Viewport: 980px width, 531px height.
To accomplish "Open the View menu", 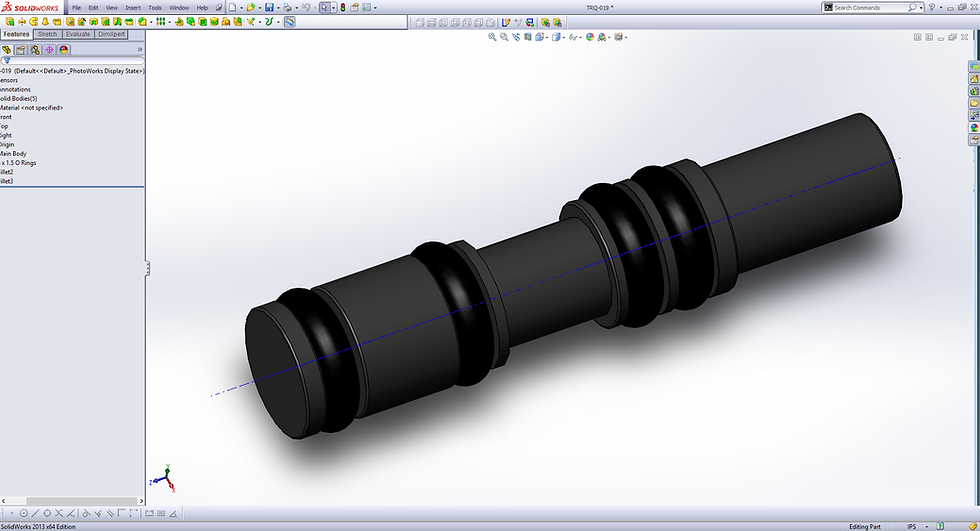I will [111, 7].
